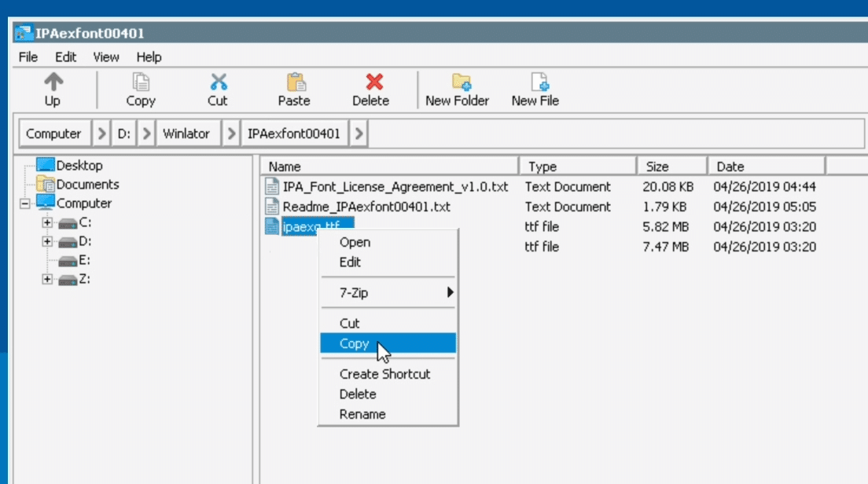Create a New File from toolbar
Viewport: 868px width, 484px height.
click(535, 89)
